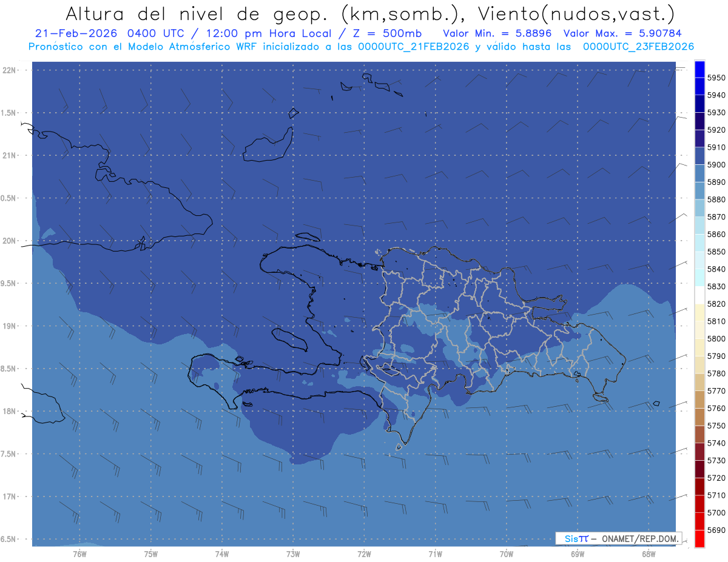This screenshot has width=728, height=562.
Task: Select the 74W longitude axis label
Action: [x=222, y=554]
